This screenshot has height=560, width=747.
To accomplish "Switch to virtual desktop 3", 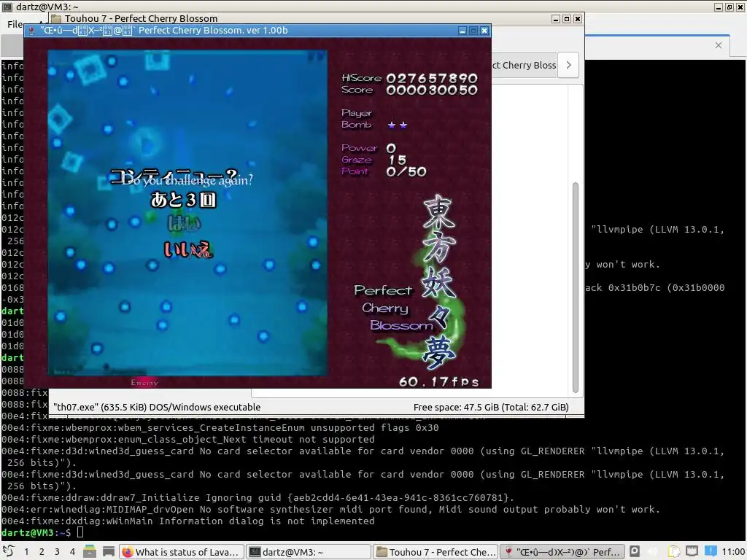I will point(57,551).
